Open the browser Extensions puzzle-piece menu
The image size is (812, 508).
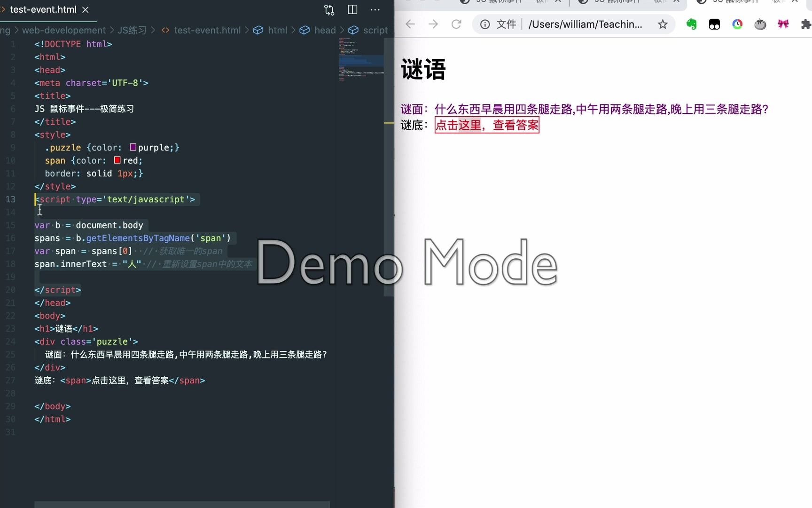pyautogui.click(x=806, y=24)
